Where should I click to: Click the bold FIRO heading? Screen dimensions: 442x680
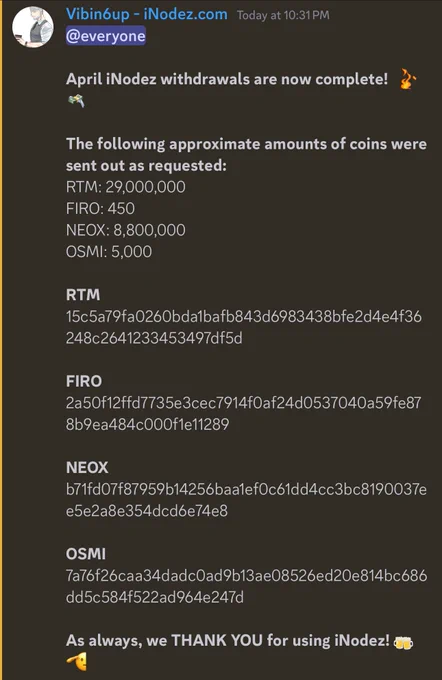(x=84, y=381)
